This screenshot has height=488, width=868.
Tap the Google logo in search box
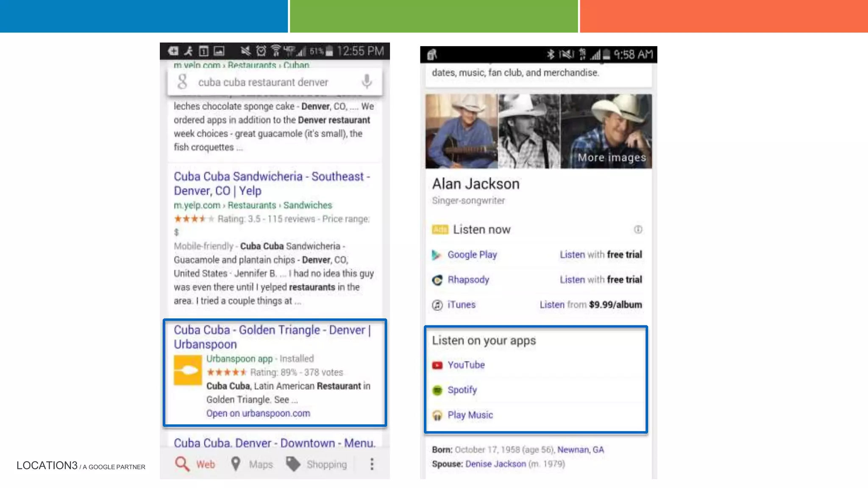pyautogui.click(x=182, y=82)
